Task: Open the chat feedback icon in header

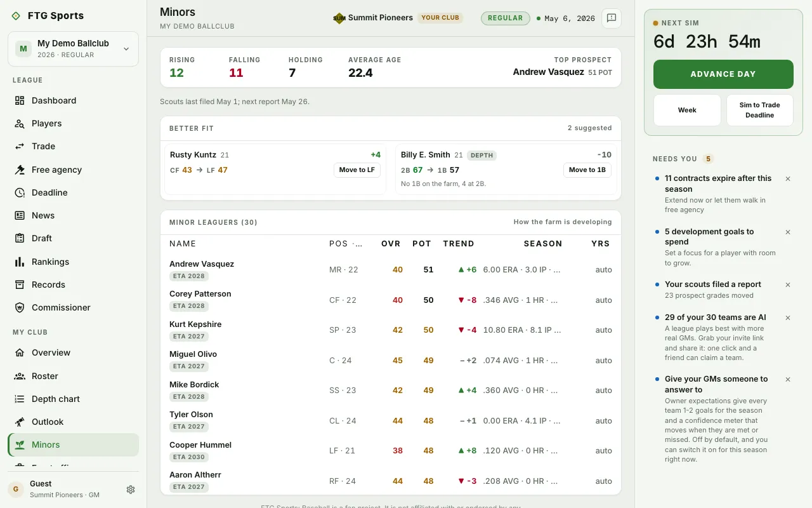Action: point(612,18)
